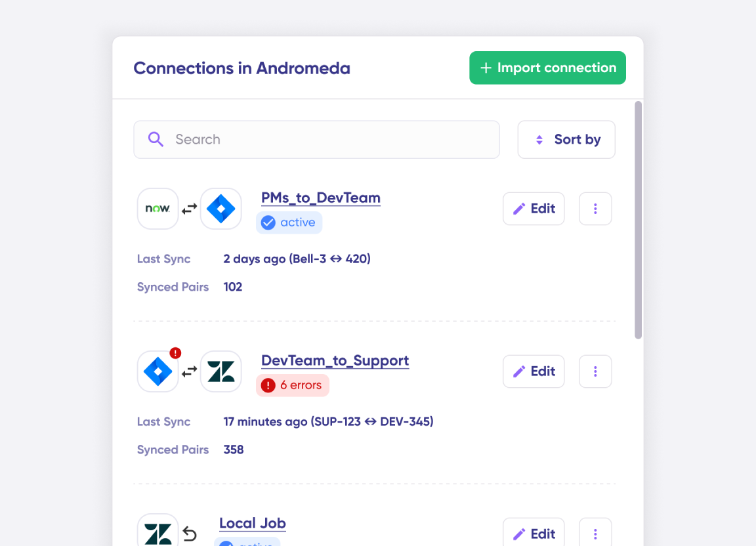Open the DevTeam_to_Support connection link

click(335, 361)
